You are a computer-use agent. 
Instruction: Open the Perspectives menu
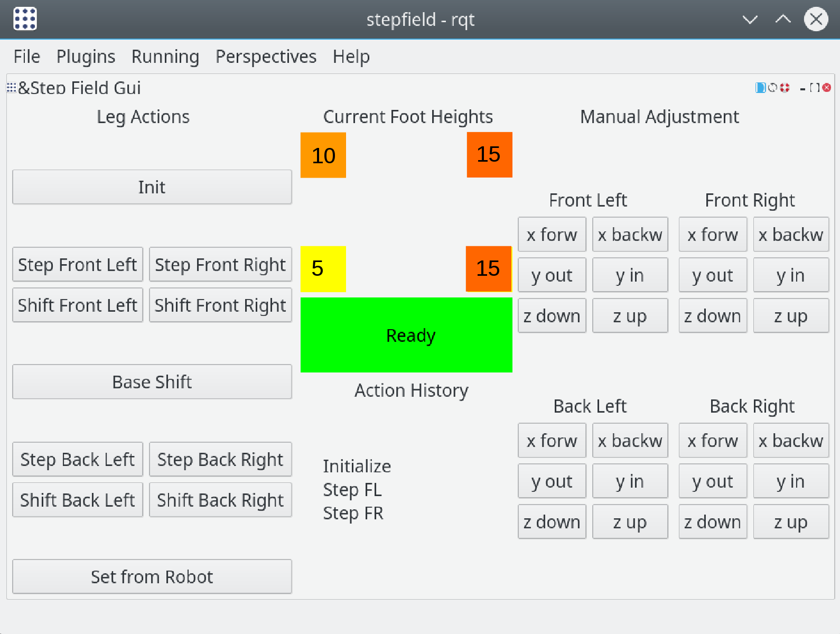click(266, 57)
